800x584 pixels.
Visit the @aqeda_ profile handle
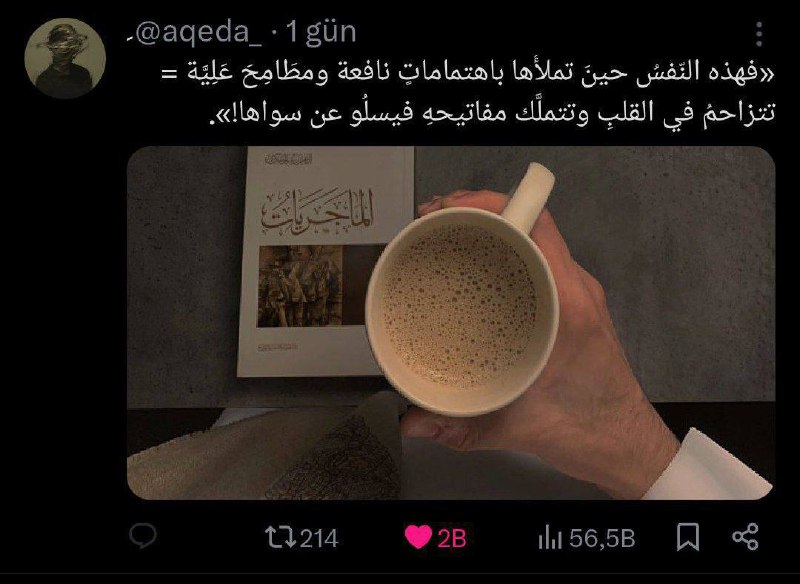pos(199,34)
